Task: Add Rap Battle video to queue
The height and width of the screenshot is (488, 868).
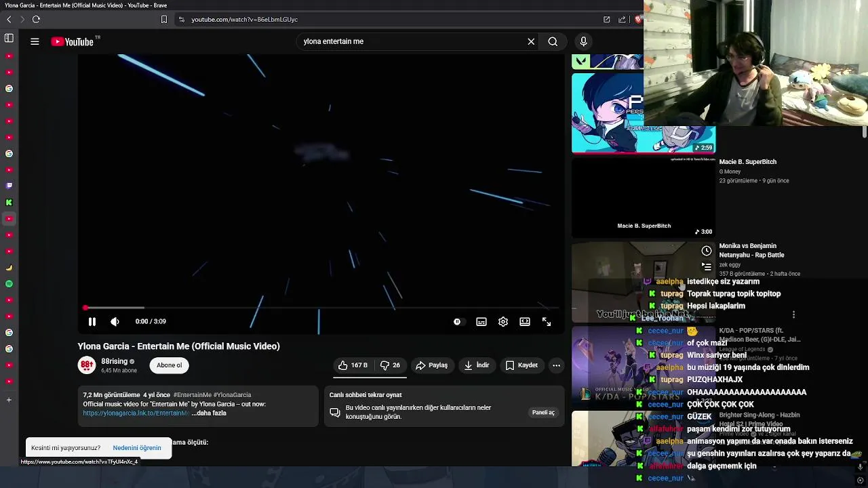Action: coord(707,266)
